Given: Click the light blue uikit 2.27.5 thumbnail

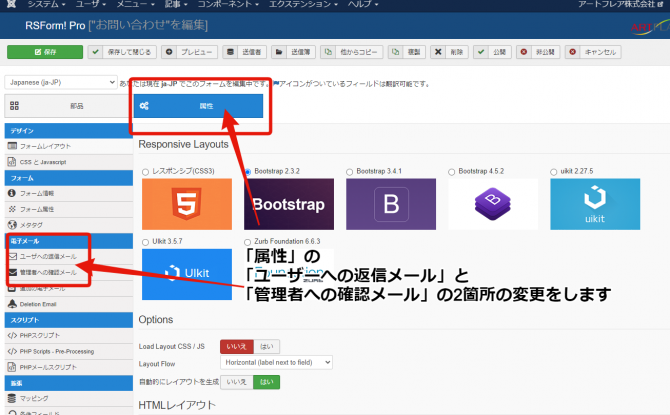Looking at the screenshot, I should (x=595, y=204).
